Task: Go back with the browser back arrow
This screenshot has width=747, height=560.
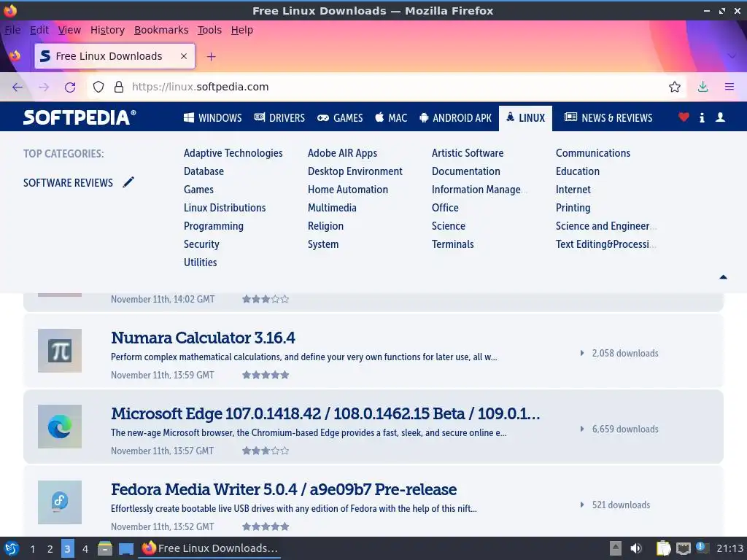Action: click(x=18, y=87)
